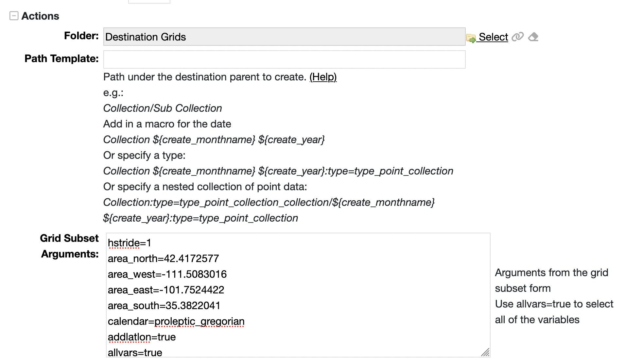Click the calendar=proleptic_gregorian line

[x=176, y=322]
